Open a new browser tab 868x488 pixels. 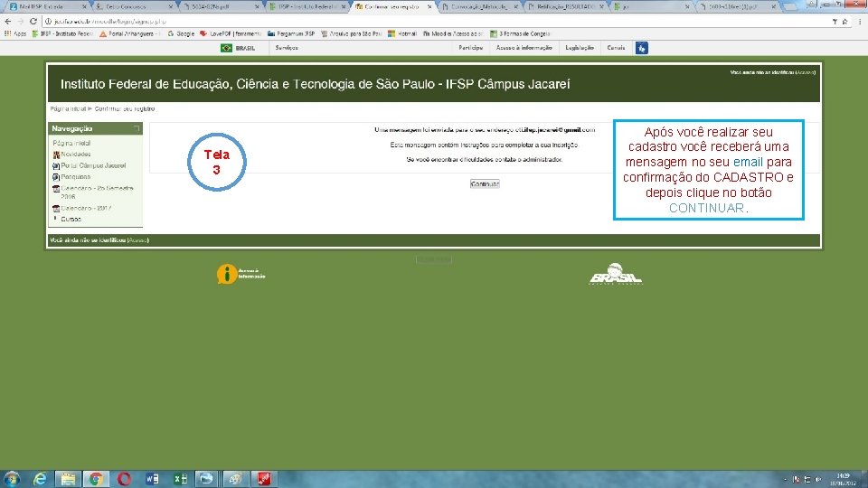[790, 6]
